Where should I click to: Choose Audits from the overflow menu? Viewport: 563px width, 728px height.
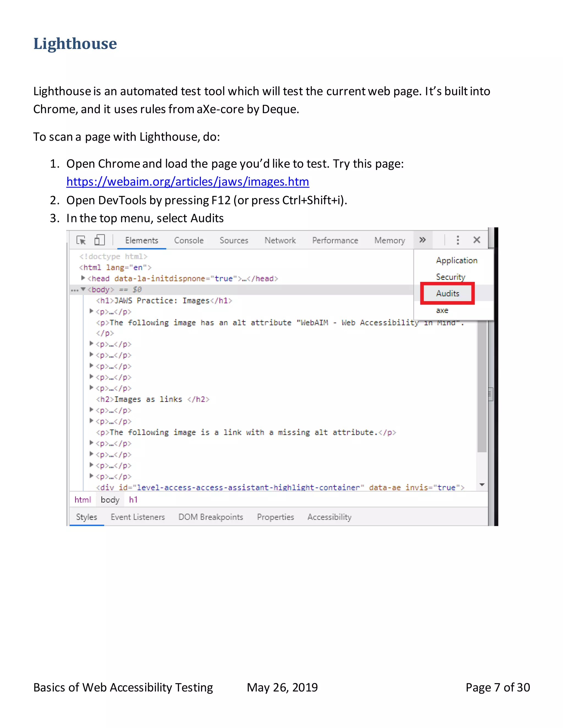448,293
